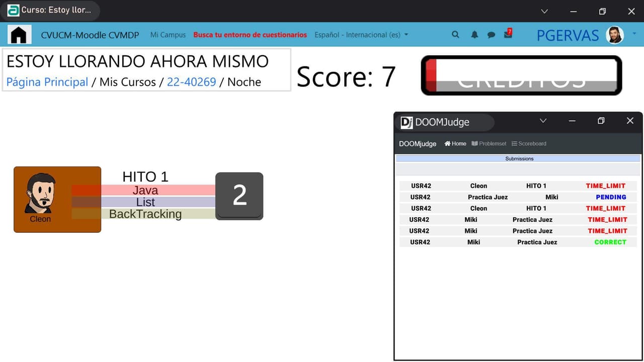The width and height of the screenshot is (644, 362).
Task: Open the notifications bell icon
Action: click(474, 35)
